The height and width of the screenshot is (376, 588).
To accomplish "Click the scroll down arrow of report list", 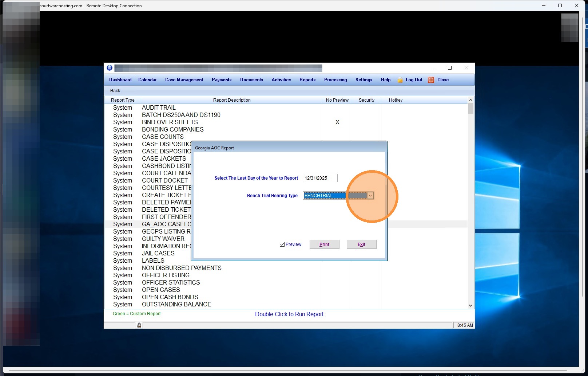I will [x=470, y=306].
